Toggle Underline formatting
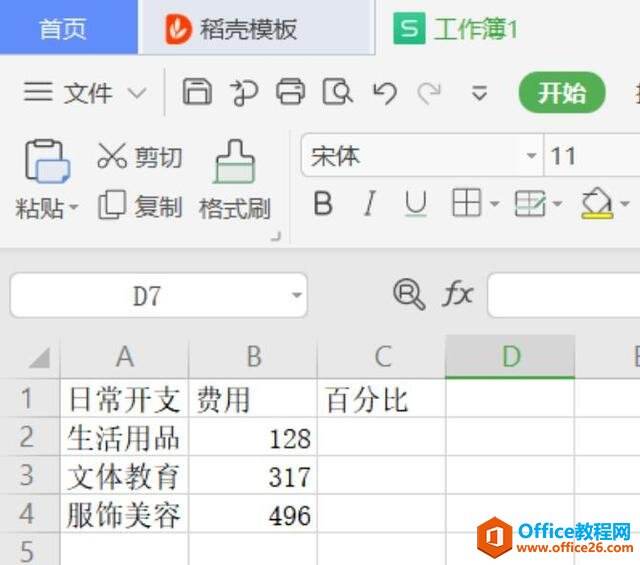This screenshot has height=565, width=640. point(416,203)
